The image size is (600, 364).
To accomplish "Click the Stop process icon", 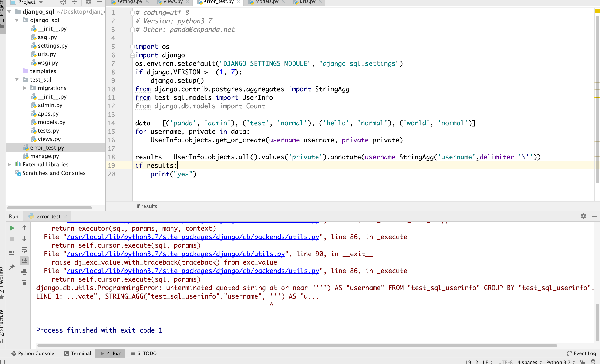I will [12, 239].
